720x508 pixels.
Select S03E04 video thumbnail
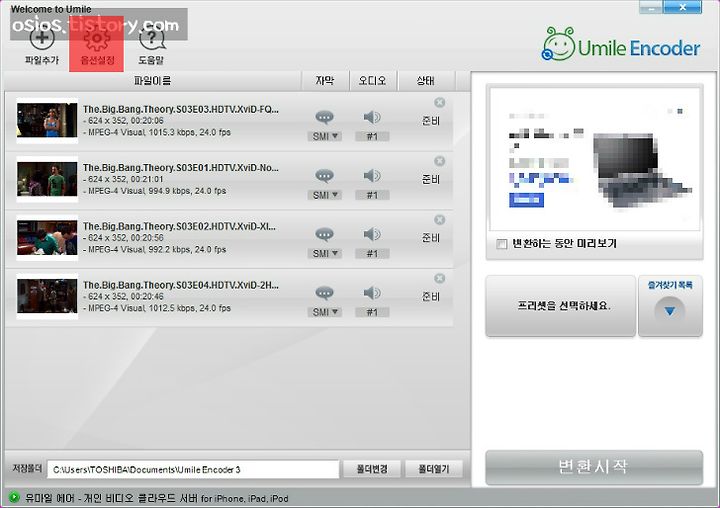coord(47,296)
